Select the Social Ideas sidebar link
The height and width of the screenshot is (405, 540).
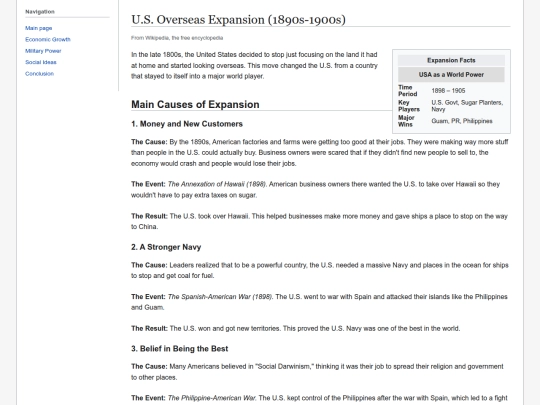pyautogui.click(x=41, y=62)
